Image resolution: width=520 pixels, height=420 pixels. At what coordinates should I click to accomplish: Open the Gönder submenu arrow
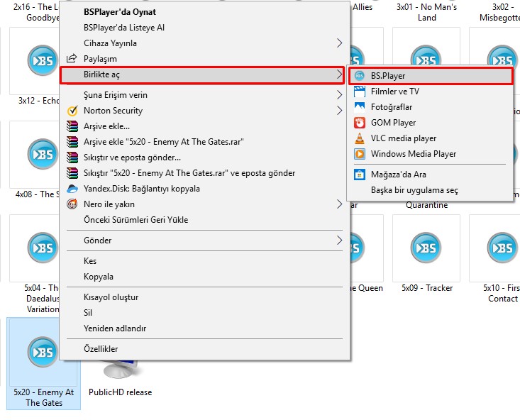click(339, 241)
